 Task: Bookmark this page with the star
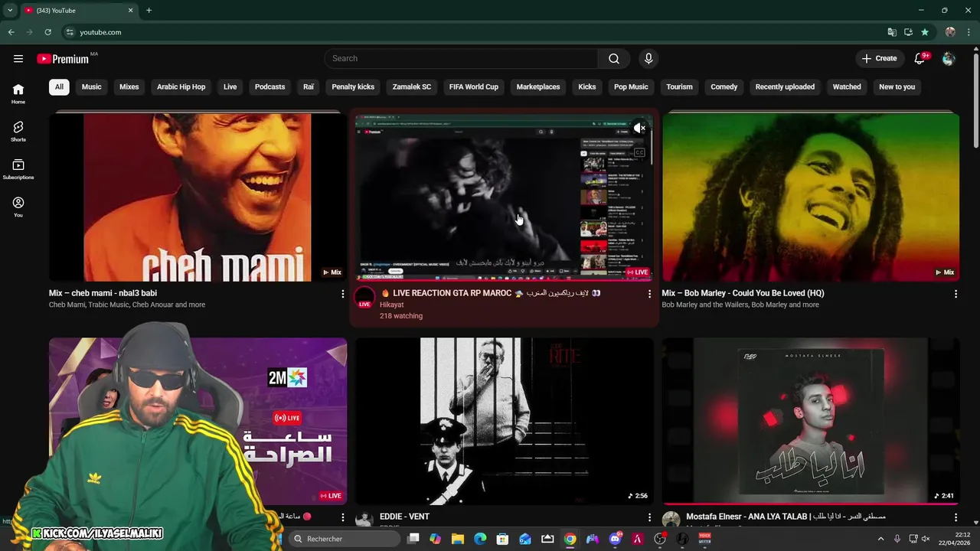tap(925, 32)
